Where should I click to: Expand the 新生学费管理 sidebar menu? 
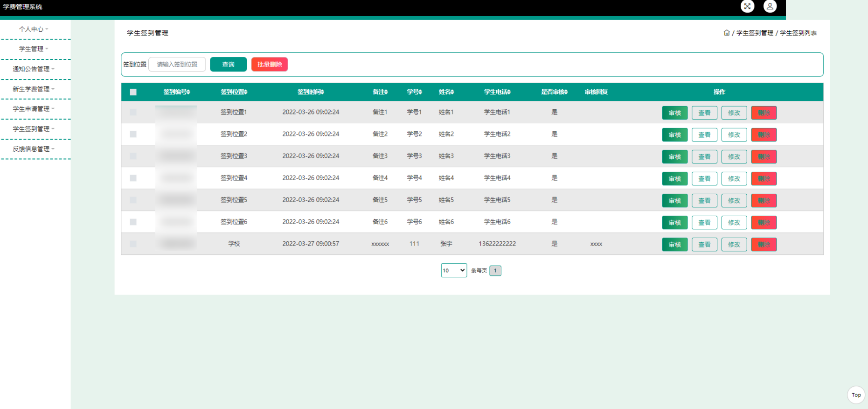tap(34, 89)
